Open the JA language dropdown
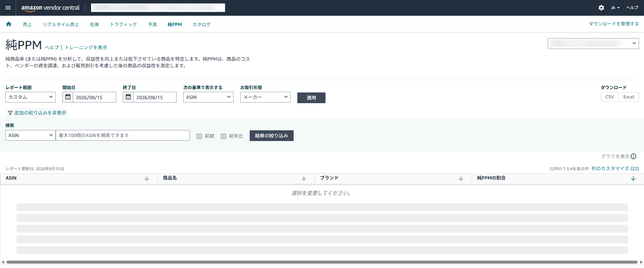Viewport: 644px width, 268px height. [x=615, y=8]
